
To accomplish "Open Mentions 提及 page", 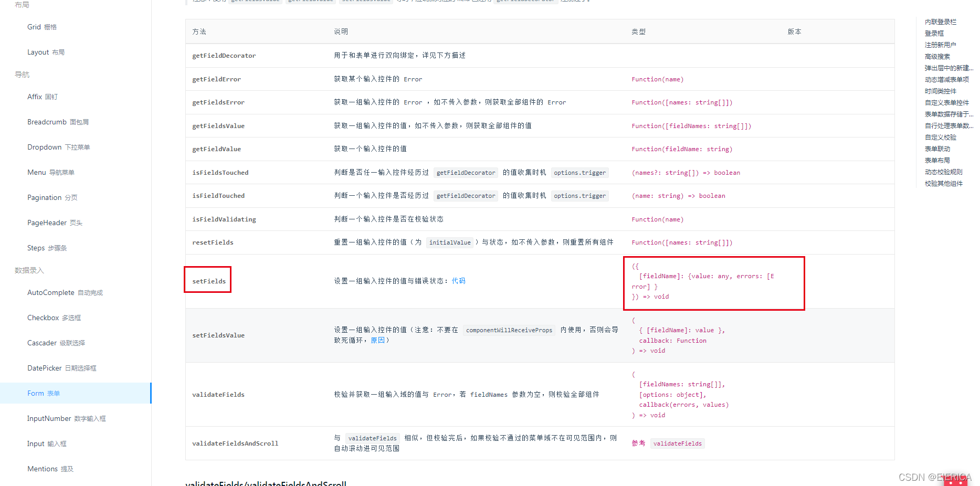I will pos(50,469).
